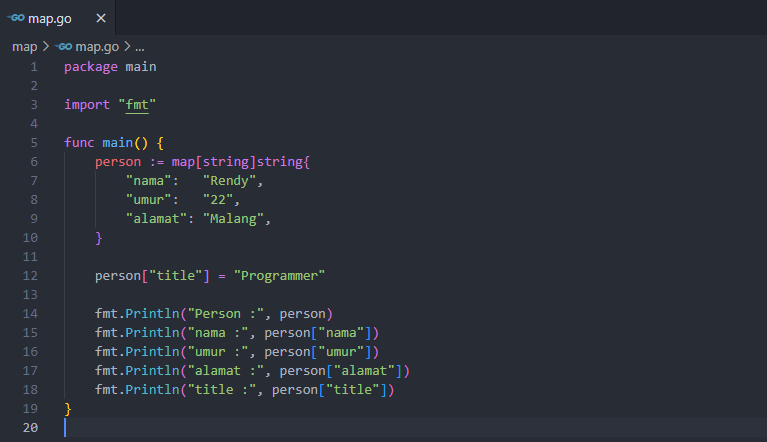The image size is (767, 442).
Task: Click person["title"] on line 18
Action: point(329,390)
